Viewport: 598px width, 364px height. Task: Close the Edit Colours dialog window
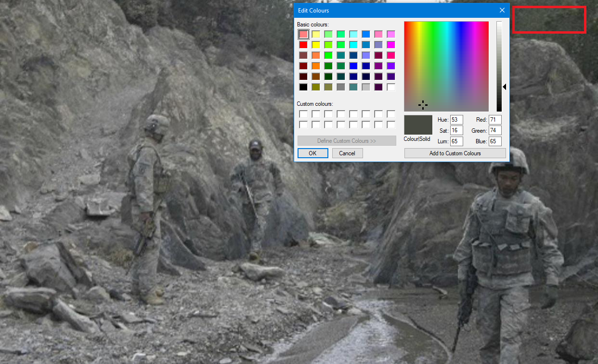[x=502, y=10]
